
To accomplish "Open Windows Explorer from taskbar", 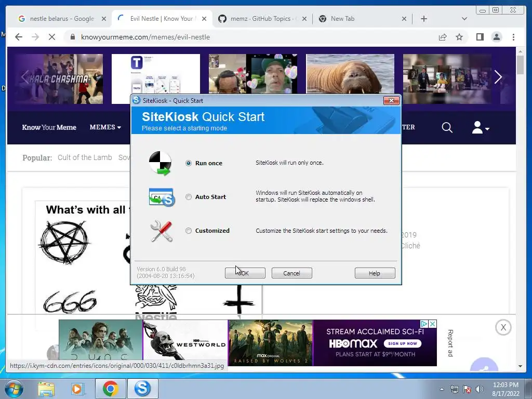I will point(46,389).
